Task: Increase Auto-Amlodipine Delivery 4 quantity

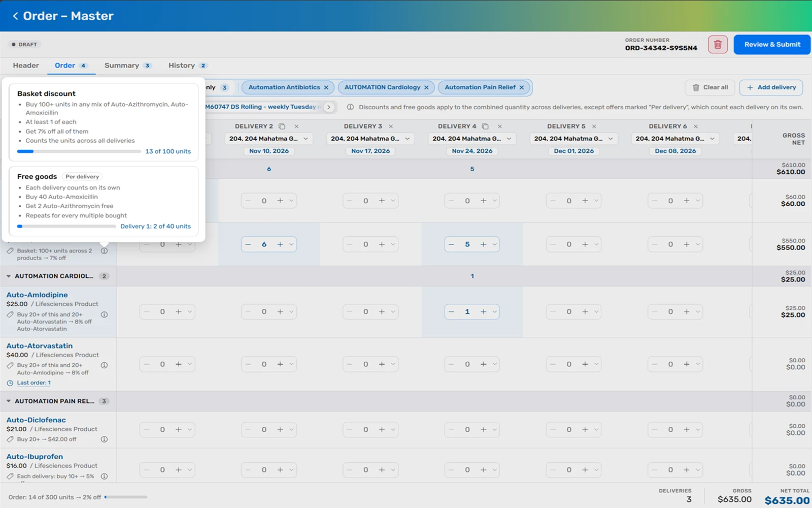Action: coord(483,312)
